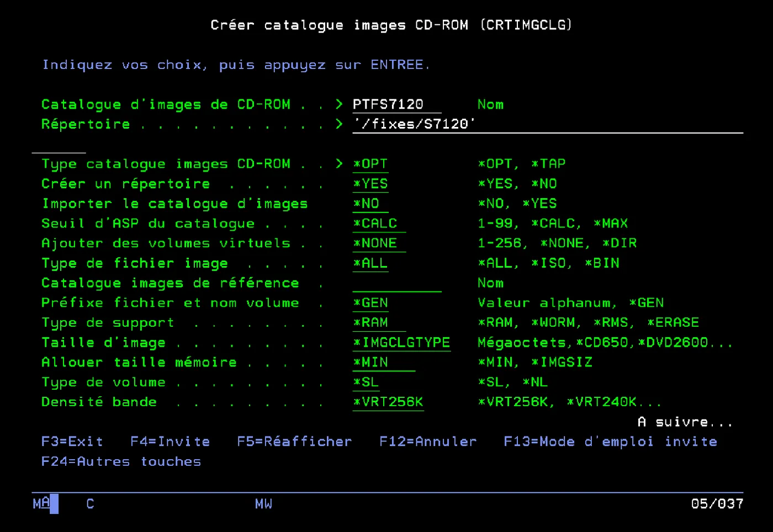Click the '*RAM, *WORM, *RMS, *ERASE' choices text

point(588,322)
